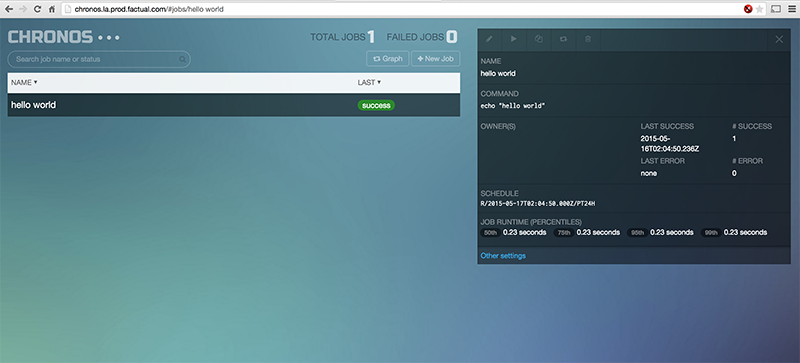Create a New Job

pyautogui.click(x=436, y=59)
